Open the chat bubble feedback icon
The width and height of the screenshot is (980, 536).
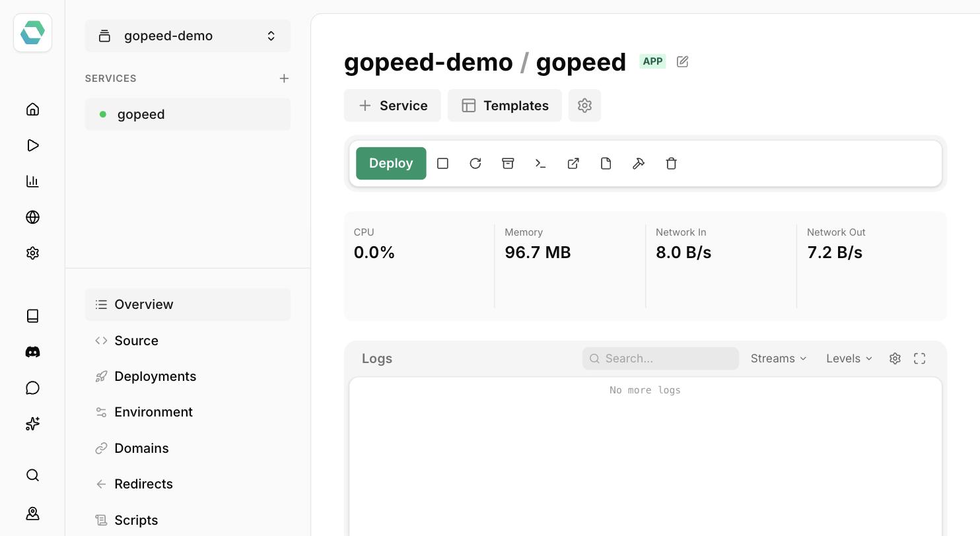32,387
